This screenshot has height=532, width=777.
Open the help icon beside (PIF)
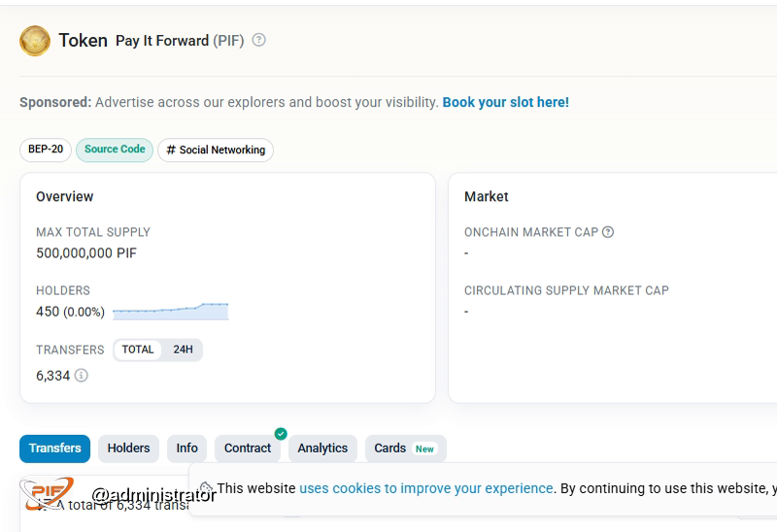(258, 40)
